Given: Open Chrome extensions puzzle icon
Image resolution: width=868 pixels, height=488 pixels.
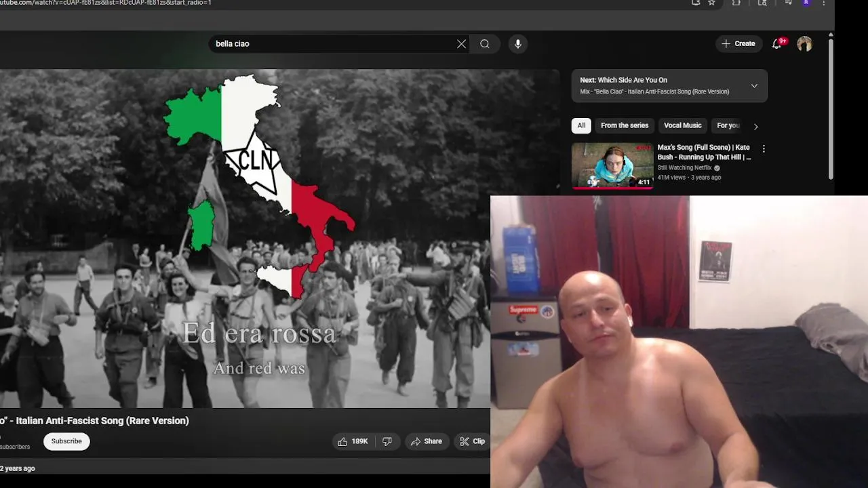Looking at the screenshot, I should click(x=736, y=3).
